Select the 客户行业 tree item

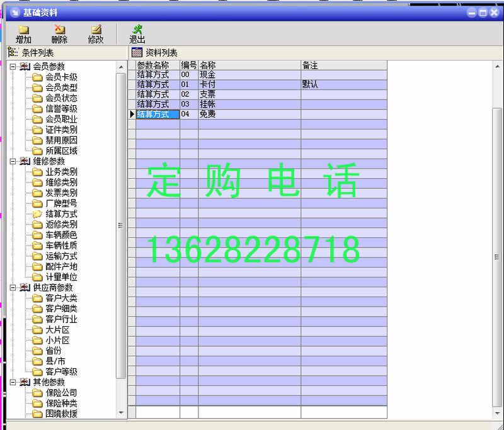pos(61,319)
